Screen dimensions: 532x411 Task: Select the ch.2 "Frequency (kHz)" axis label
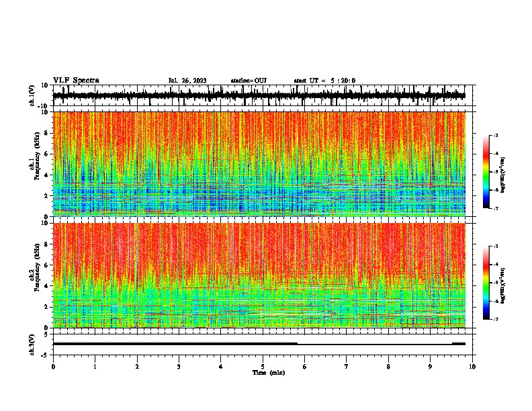[38, 267]
